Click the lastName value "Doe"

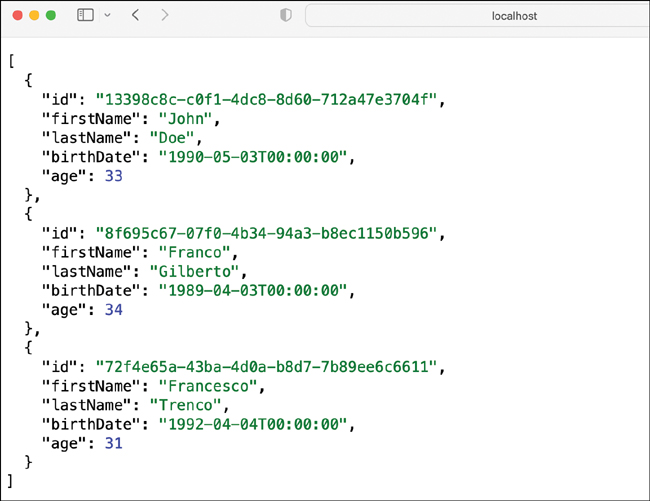[176, 137]
